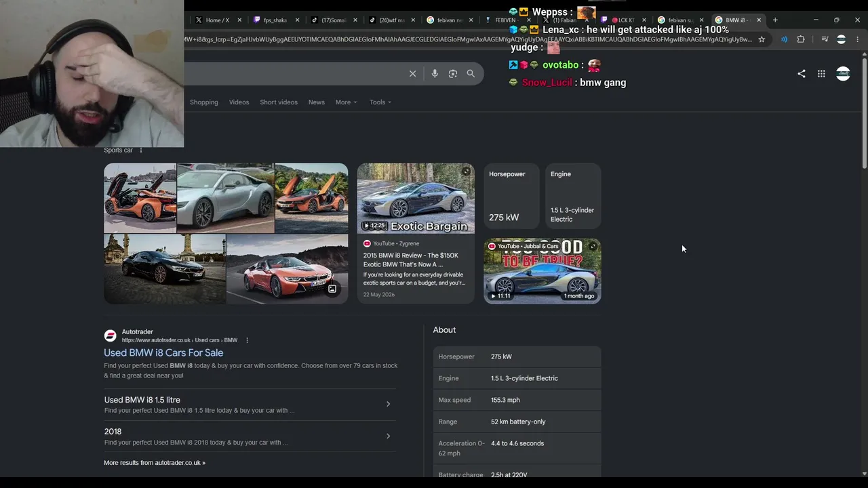Click the 4.4 to 4.6 seconds value

click(517, 443)
